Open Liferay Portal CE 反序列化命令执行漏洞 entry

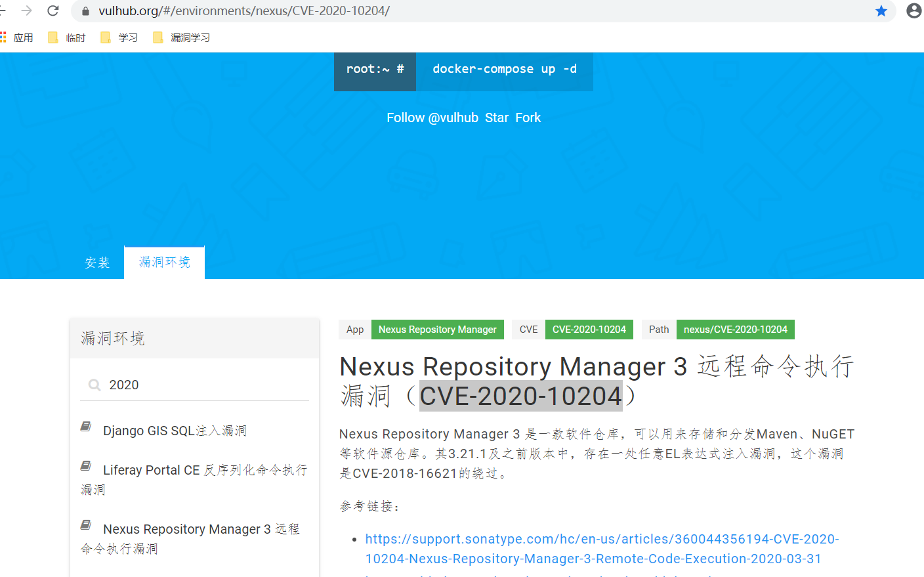[194, 479]
